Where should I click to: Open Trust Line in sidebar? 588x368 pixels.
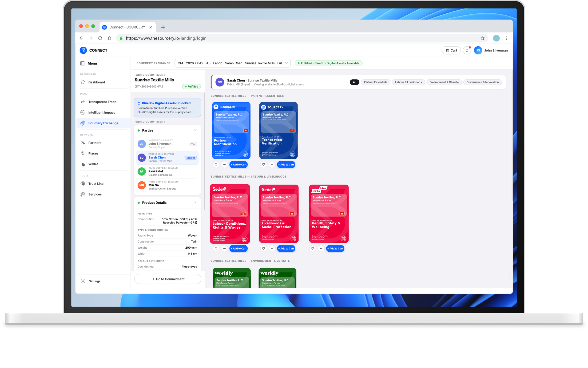point(96,183)
